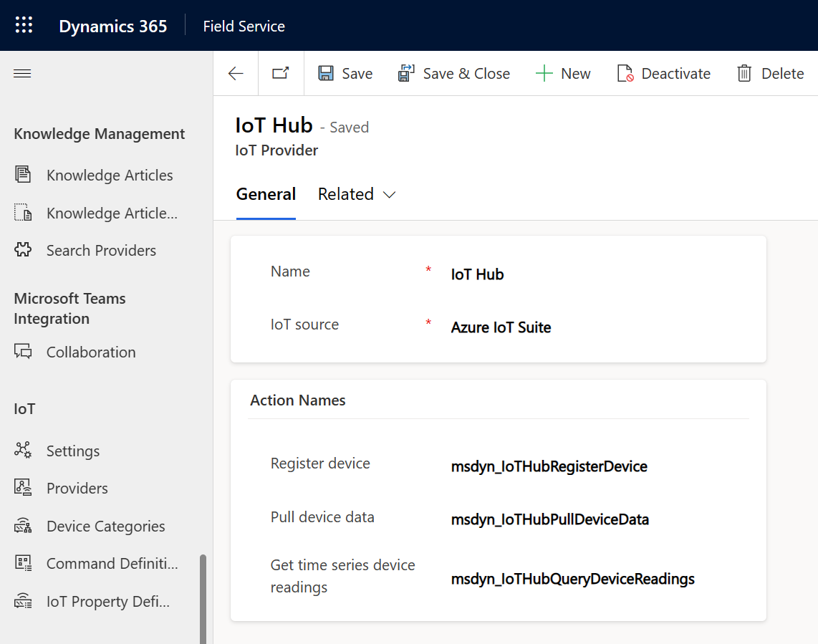Select the General tab
818x644 pixels.
[x=266, y=194]
